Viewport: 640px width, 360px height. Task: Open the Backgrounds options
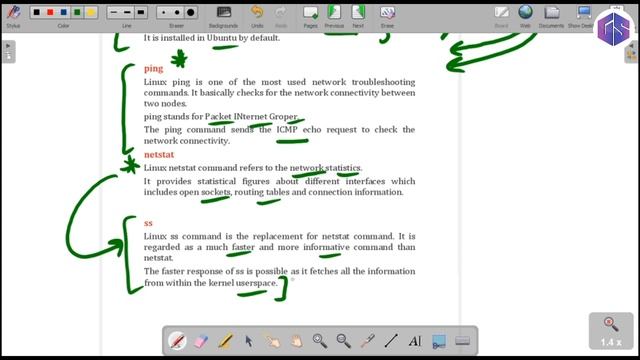coord(223,16)
